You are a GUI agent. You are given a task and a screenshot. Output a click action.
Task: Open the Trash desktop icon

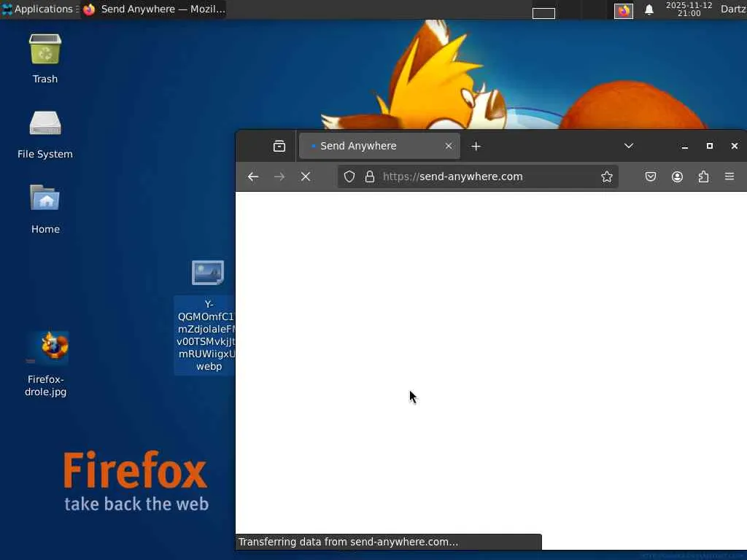45,59
